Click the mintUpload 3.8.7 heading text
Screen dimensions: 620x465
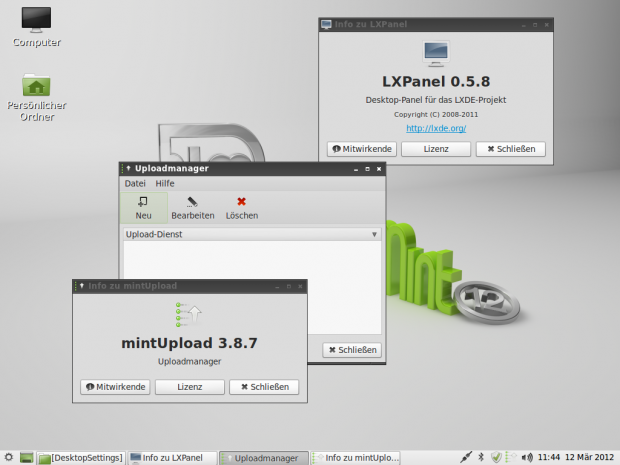(189, 343)
